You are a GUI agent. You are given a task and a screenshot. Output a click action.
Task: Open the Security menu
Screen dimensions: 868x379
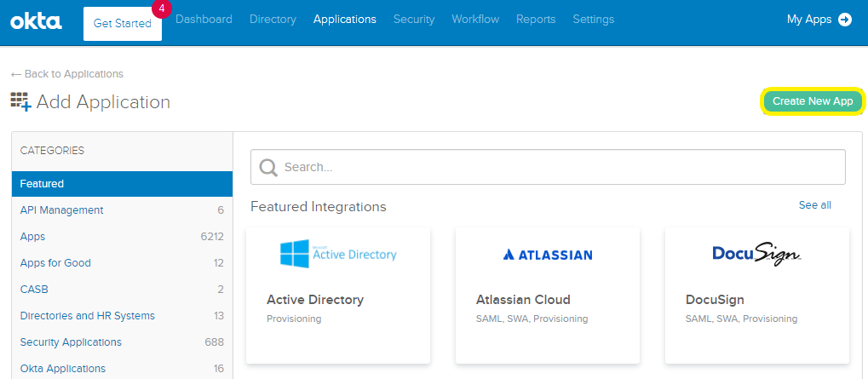[413, 19]
